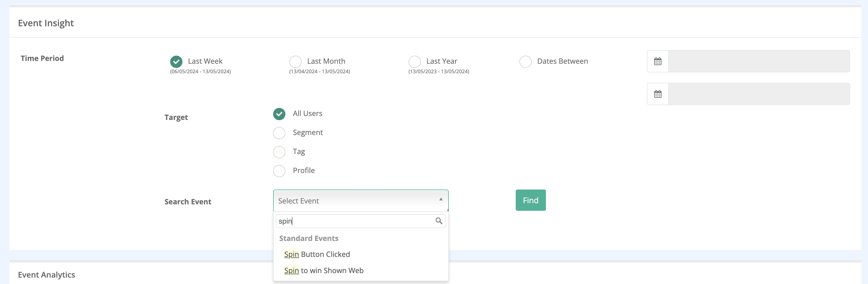Click the Search Event label

tap(188, 202)
